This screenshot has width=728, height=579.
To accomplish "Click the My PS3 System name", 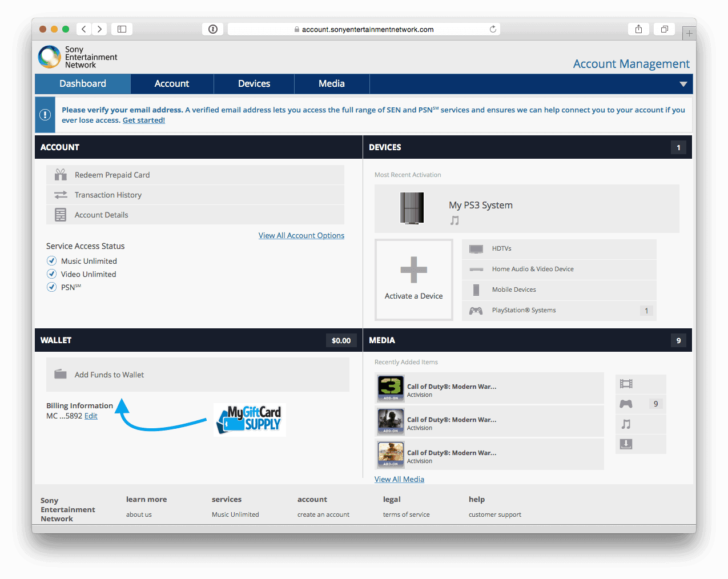I will click(x=481, y=205).
